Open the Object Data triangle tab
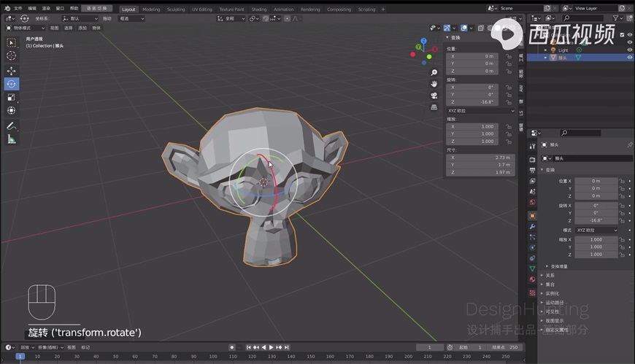Viewport: 635px width, 364px height. [x=532, y=268]
